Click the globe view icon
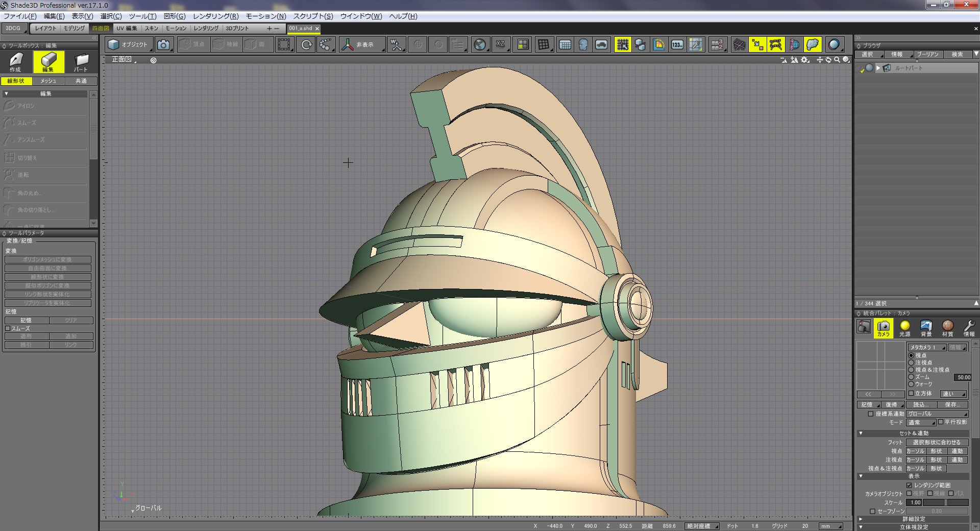The width and height of the screenshot is (980, 531). [x=480, y=45]
